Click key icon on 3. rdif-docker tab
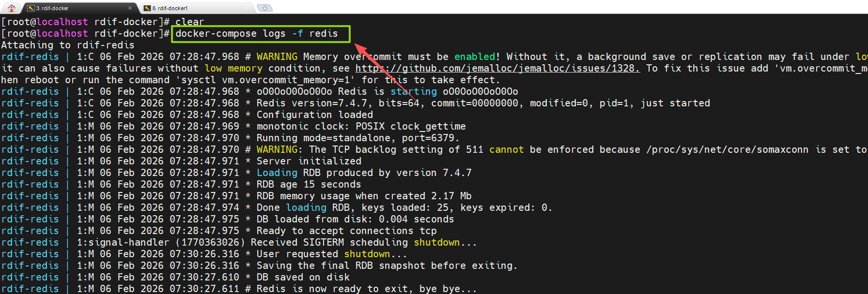This screenshot has height=294, width=868. click(31, 8)
